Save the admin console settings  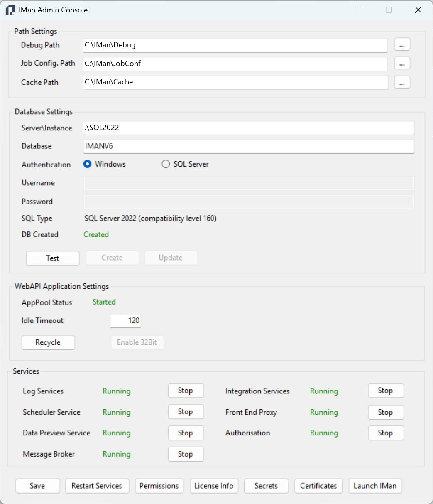[38, 486]
